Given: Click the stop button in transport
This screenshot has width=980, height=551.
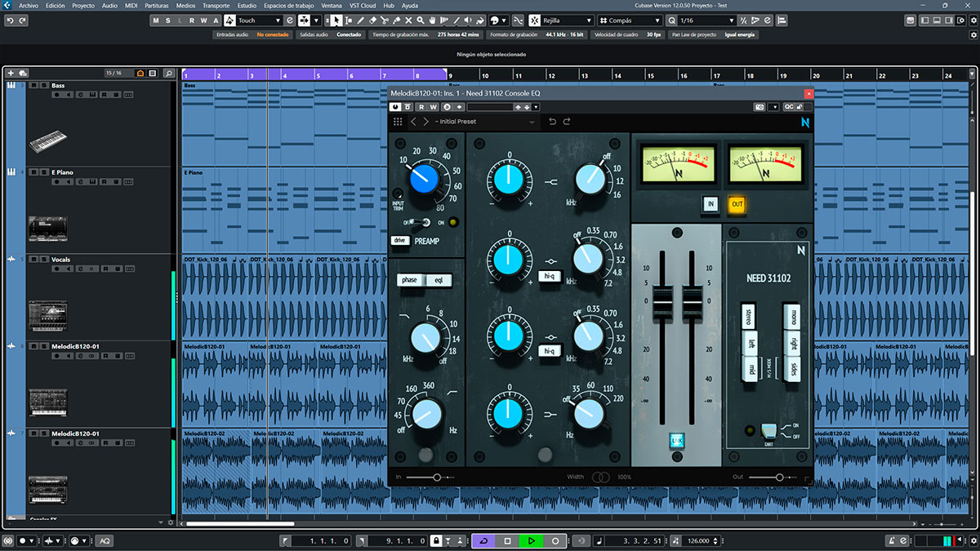Looking at the screenshot, I should tap(508, 540).
